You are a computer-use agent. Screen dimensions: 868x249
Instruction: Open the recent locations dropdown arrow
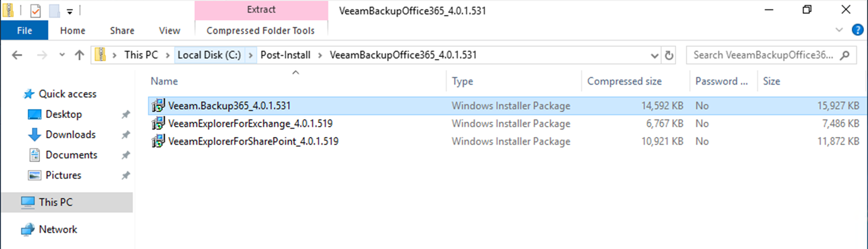tap(62, 55)
